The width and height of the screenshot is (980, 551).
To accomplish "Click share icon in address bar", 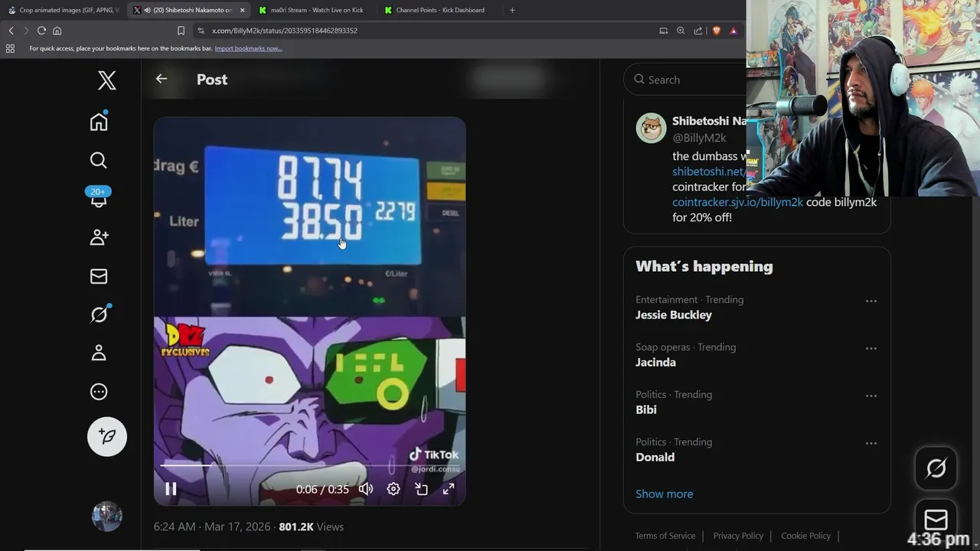I will 698,31.
